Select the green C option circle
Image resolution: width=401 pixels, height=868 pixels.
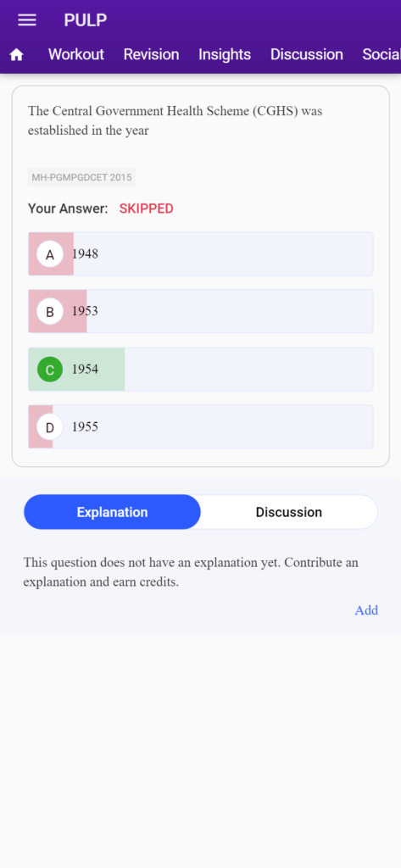50,370
